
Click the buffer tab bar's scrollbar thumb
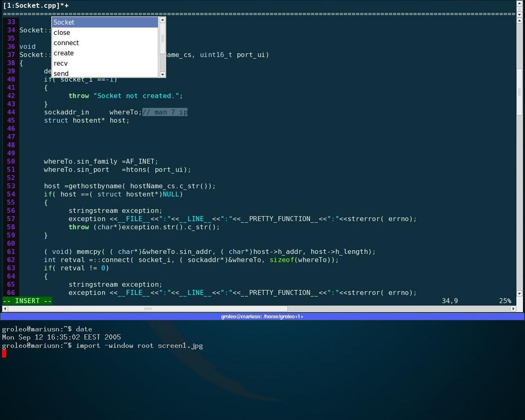(519, 8)
